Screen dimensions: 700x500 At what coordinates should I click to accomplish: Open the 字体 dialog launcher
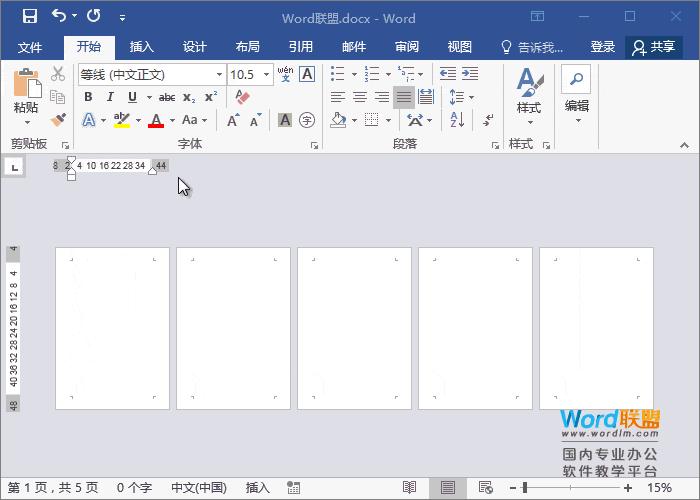point(315,146)
